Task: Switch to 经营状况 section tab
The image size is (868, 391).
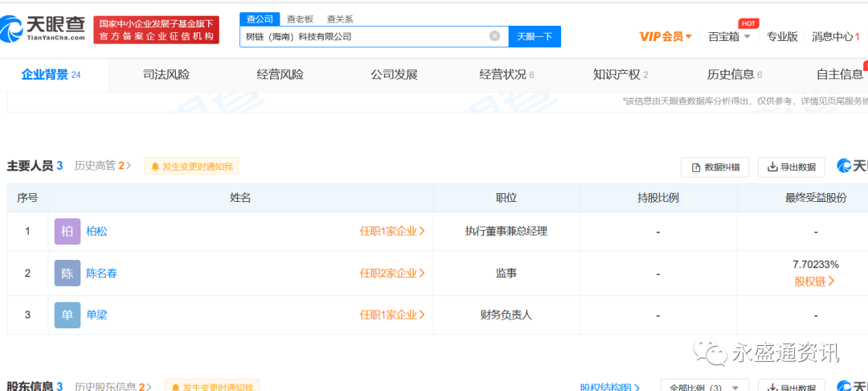Action: point(506,75)
